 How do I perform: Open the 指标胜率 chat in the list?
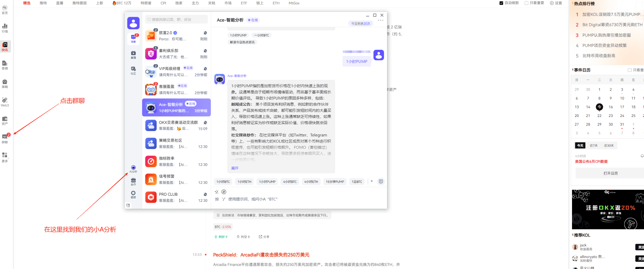tap(176, 161)
